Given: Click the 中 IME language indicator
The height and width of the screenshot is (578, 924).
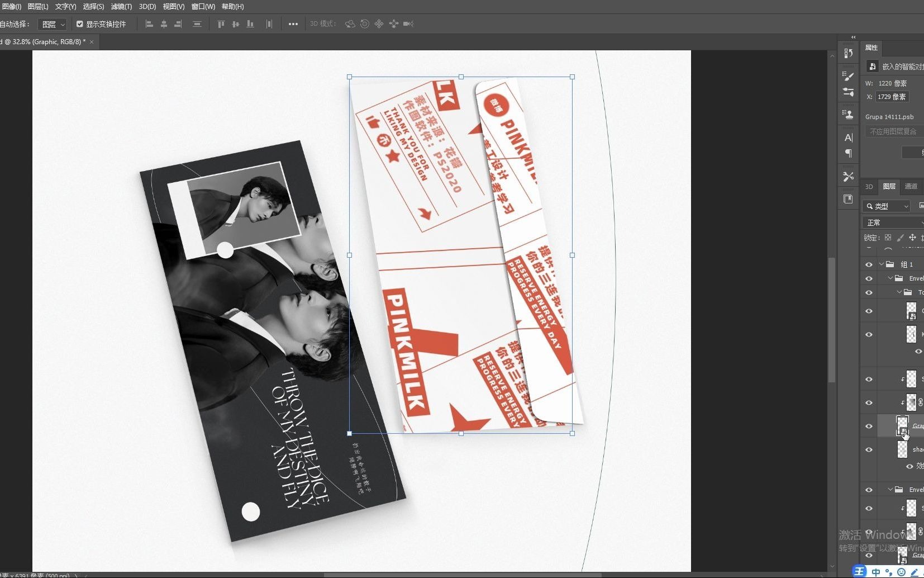Looking at the screenshot, I should pos(875,572).
